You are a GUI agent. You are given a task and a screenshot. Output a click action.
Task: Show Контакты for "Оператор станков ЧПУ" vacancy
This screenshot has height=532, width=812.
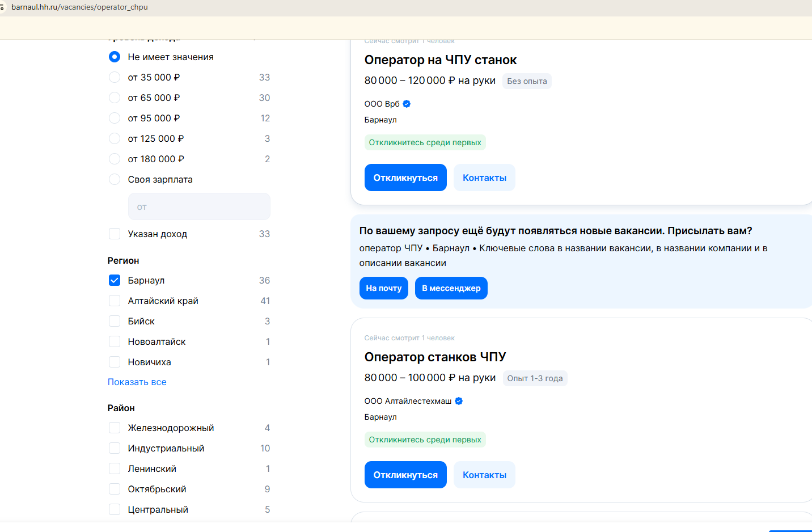(x=484, y=475)
